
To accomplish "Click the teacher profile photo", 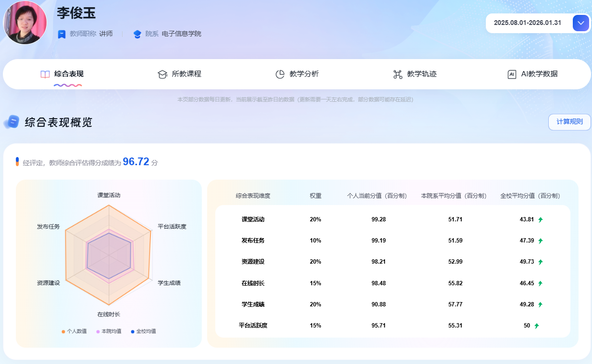I will tap(25, 22).
